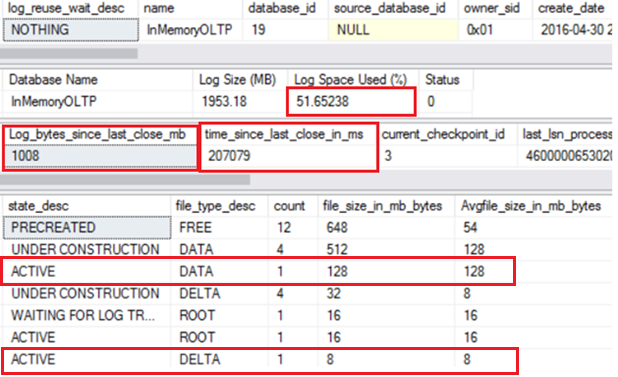
Task: Click the NULL source_database_id cell
Action: pyautogui.click(x=393, y=30)
